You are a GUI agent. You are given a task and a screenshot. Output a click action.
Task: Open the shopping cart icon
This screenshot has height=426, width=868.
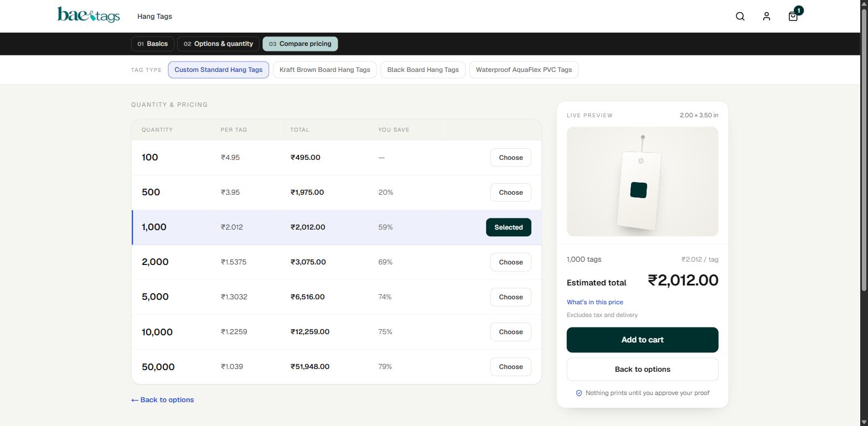(793, 16)
